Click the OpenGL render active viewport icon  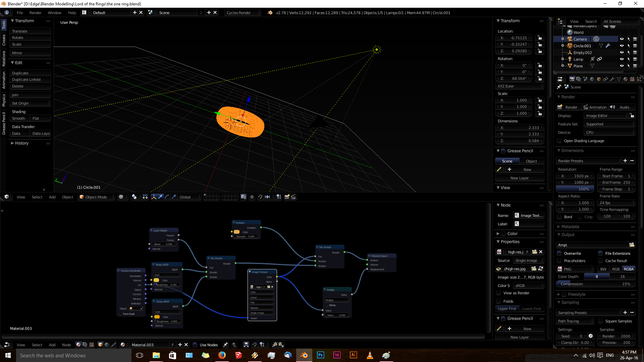pos(287,197)
